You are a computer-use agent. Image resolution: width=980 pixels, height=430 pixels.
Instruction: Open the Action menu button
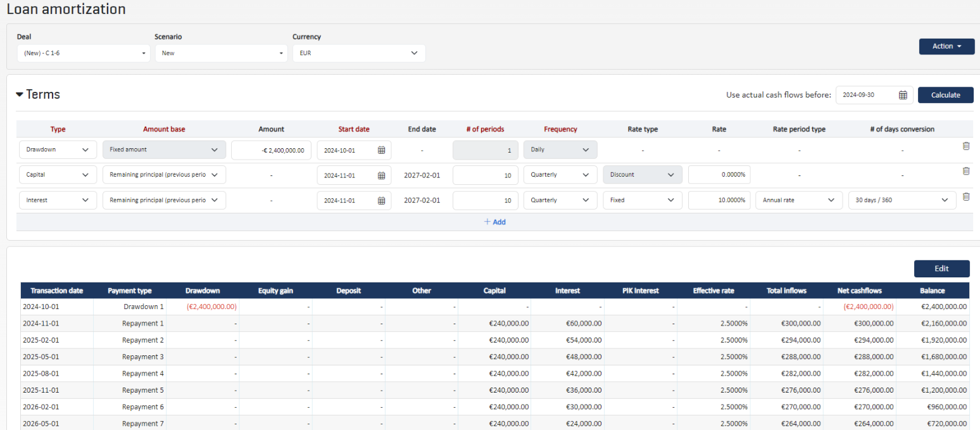(946, 46)
